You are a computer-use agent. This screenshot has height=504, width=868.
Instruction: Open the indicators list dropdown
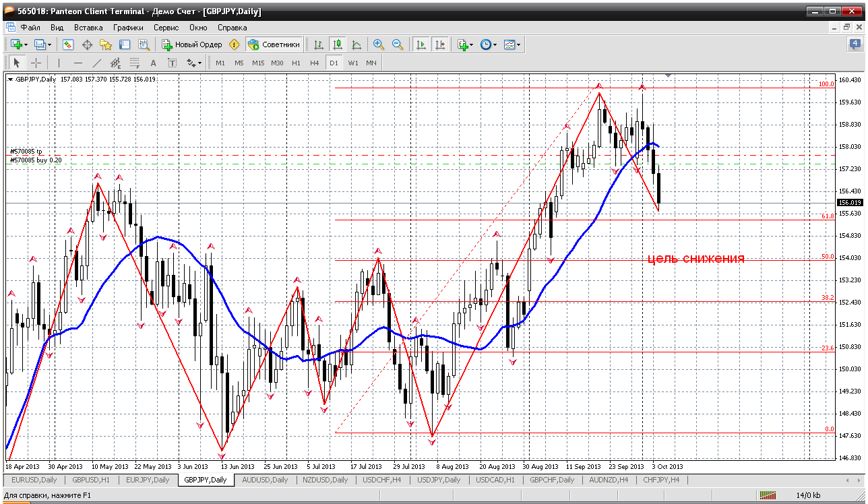471,44
